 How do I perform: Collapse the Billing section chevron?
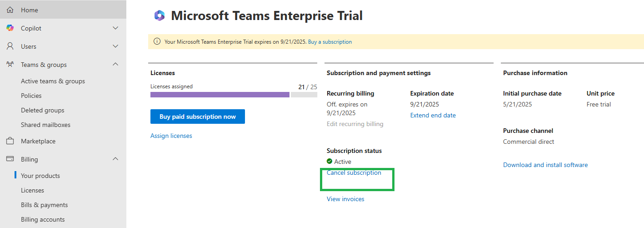115,159
